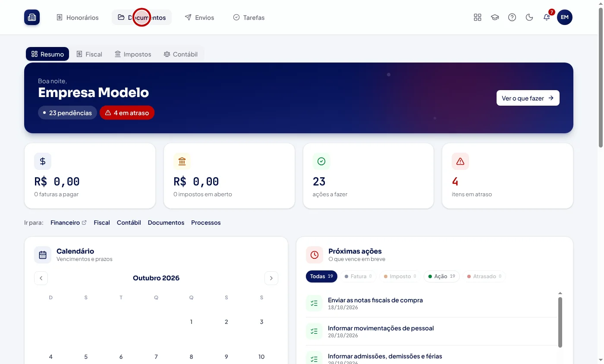Switch to the Fiscal tab
The image size is (604, 364).
click(x=89, y=54)
